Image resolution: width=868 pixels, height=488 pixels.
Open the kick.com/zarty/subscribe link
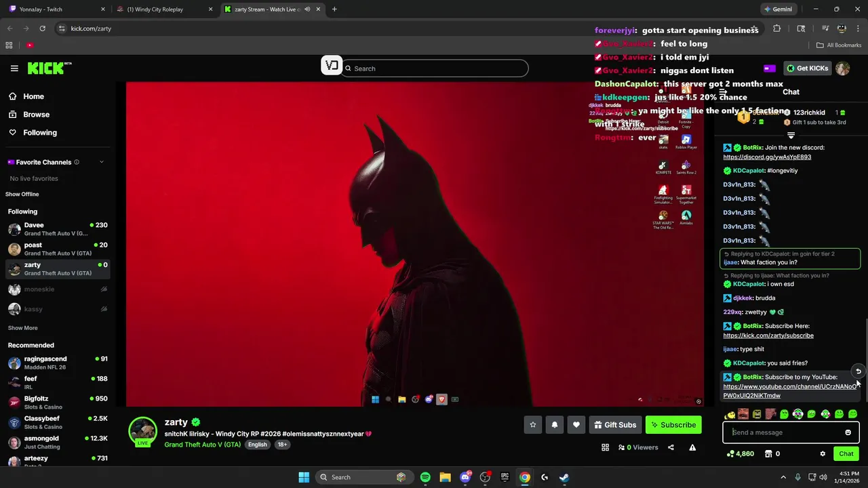[x=768, y=335]
